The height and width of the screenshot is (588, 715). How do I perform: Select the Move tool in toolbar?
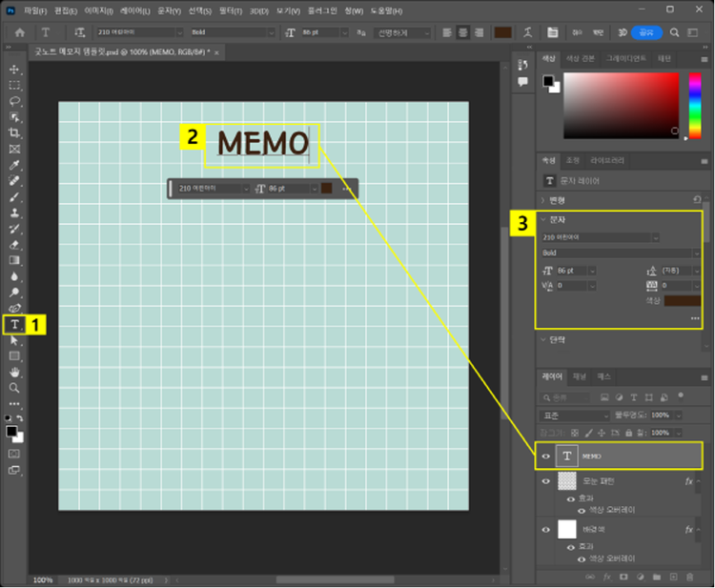(14, 70)
